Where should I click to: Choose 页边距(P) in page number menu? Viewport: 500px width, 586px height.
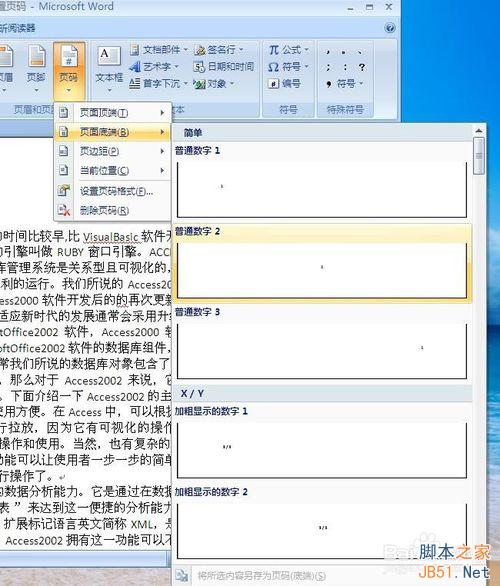(113, 151)
